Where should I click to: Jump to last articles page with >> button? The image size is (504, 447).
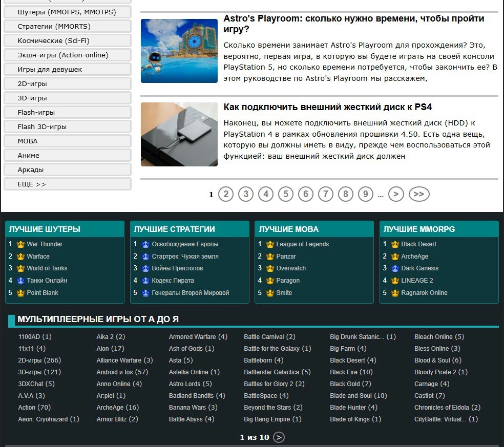[x=418, y=194]
